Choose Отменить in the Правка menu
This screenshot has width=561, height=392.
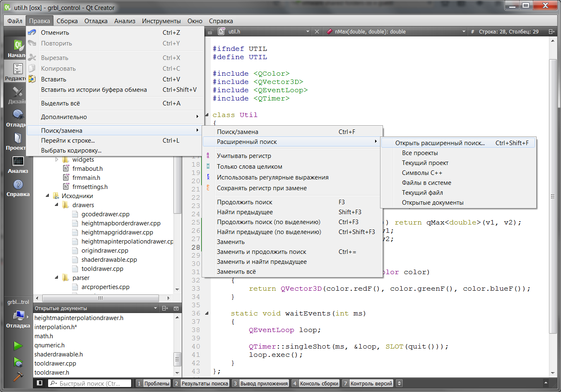pos(116,33)
